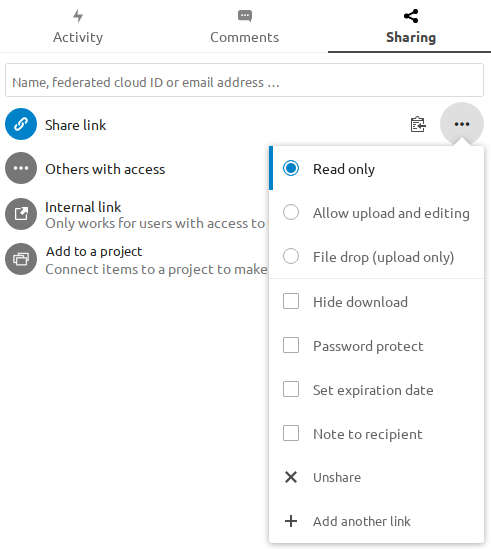Check the Password protect box

click(x=291, y=345)
